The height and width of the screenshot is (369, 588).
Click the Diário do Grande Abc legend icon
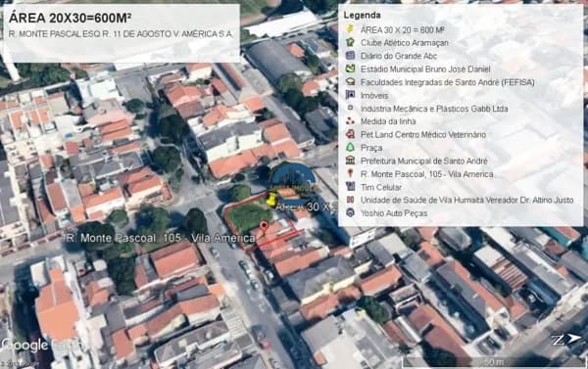(350, 56)
